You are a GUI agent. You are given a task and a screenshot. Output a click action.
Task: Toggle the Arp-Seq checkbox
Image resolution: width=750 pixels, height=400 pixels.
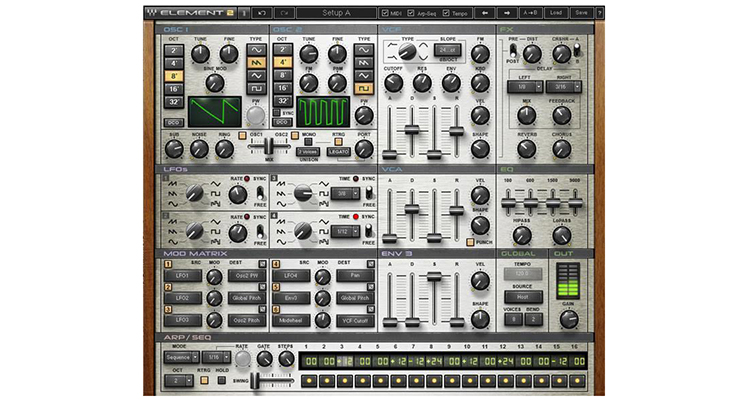pos(410,13)
